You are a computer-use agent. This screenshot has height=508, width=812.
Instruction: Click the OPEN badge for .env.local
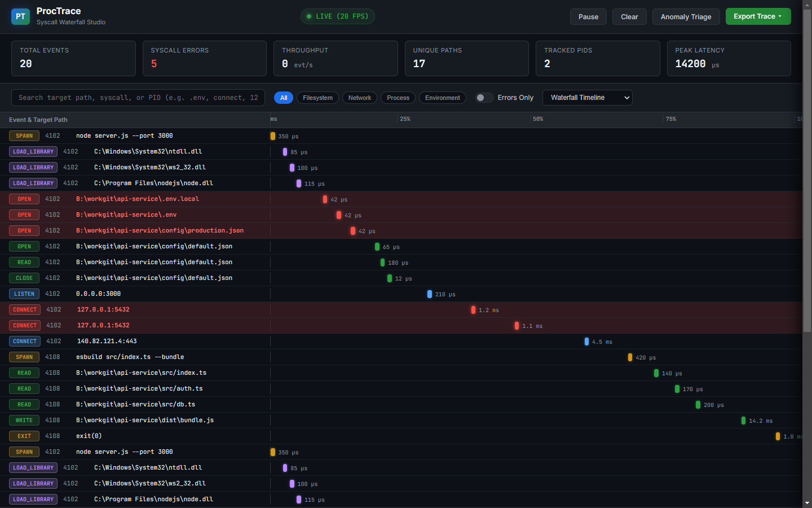pyautogui.click(x=24, y=199)
